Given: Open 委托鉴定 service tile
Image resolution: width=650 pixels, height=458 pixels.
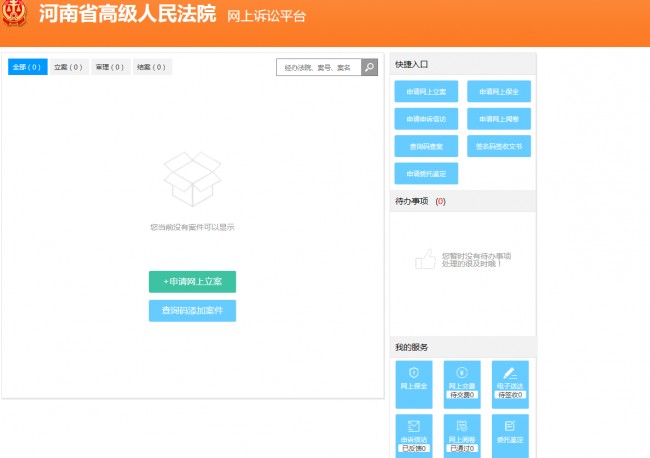Looking at the screenshot, I should click(x=510, y=436).
